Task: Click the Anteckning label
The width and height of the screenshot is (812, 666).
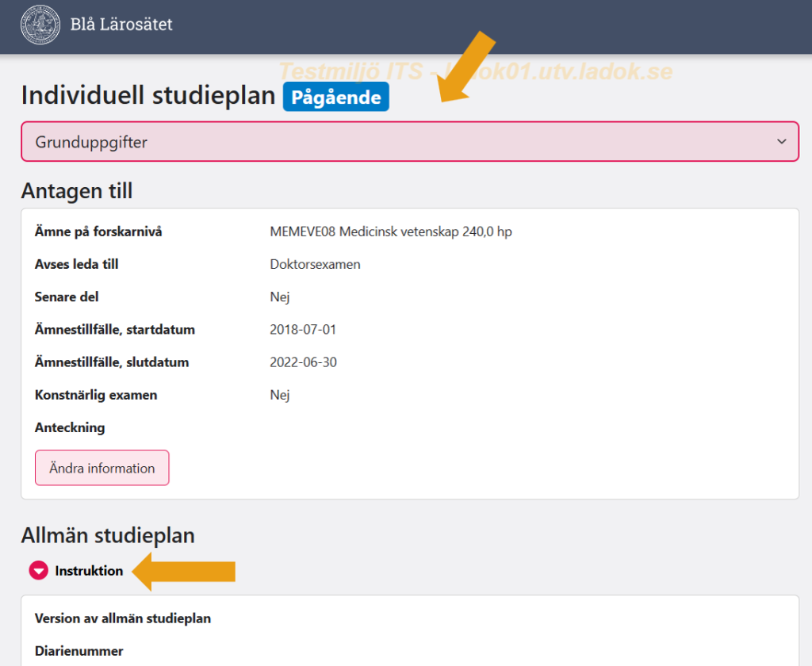Action: point(70,428)
